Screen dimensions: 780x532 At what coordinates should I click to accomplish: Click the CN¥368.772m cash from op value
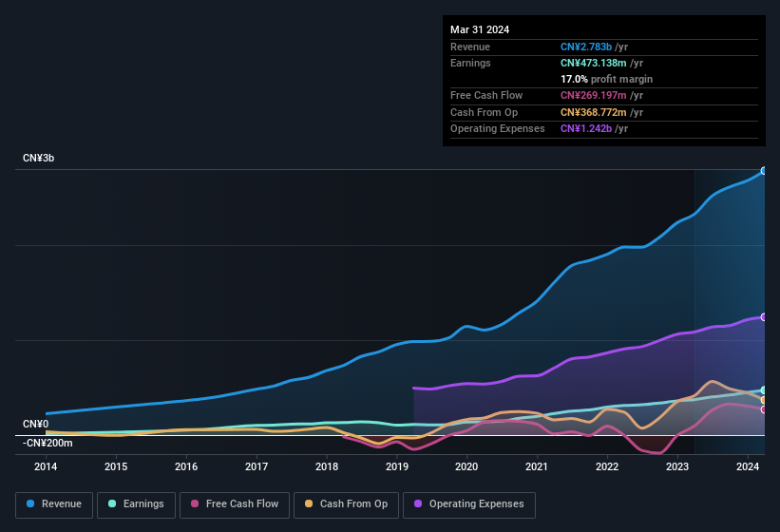594,112
